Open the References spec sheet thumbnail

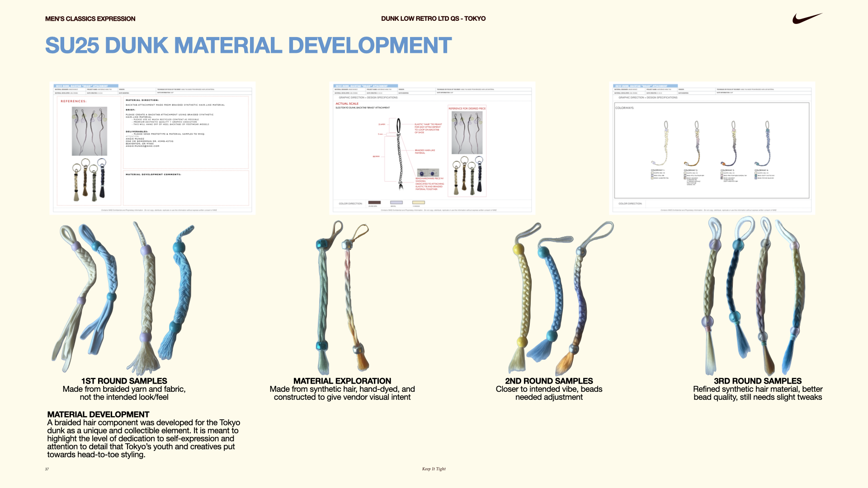click(x=152, y=148)
